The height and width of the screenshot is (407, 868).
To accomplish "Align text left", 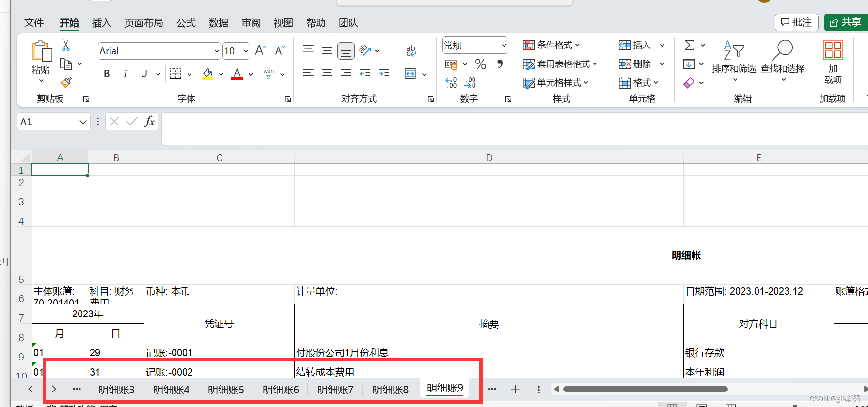I will [308, 74].
